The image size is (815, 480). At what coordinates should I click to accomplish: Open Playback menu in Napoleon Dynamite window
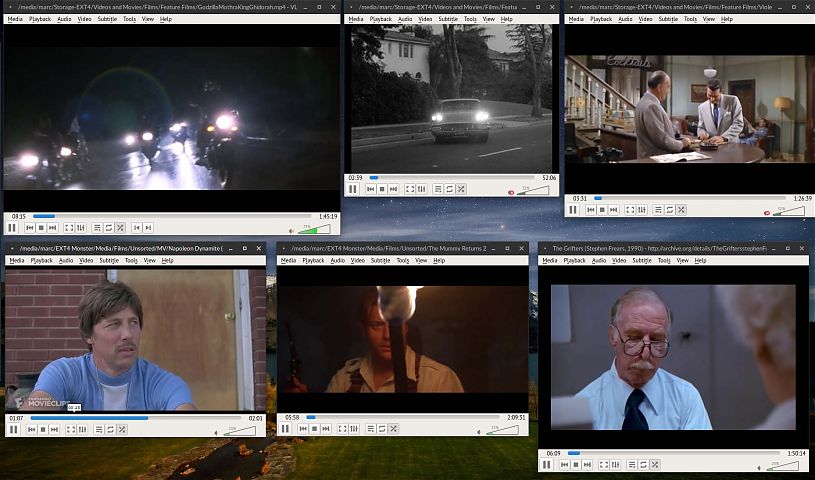pyautogui.click(x=42, y=261)
